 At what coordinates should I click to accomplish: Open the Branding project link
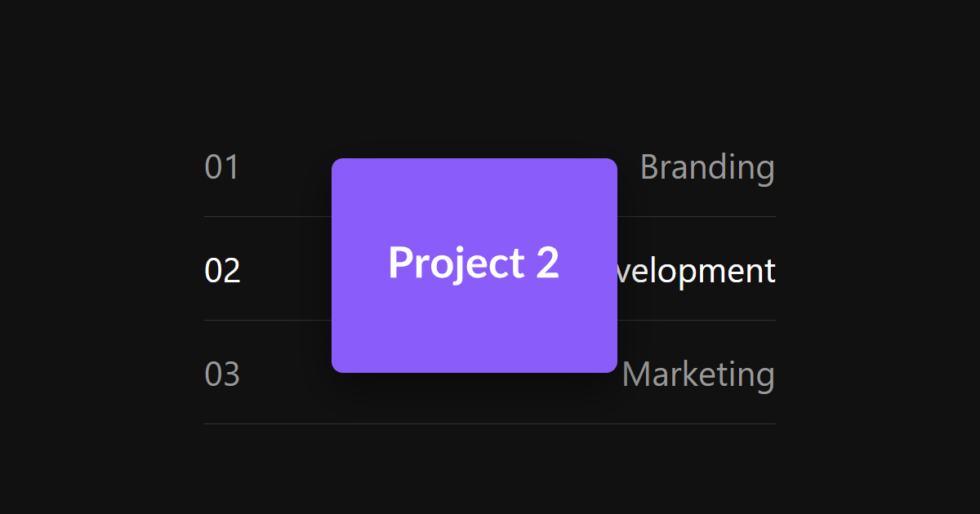(x=707, y=167)
